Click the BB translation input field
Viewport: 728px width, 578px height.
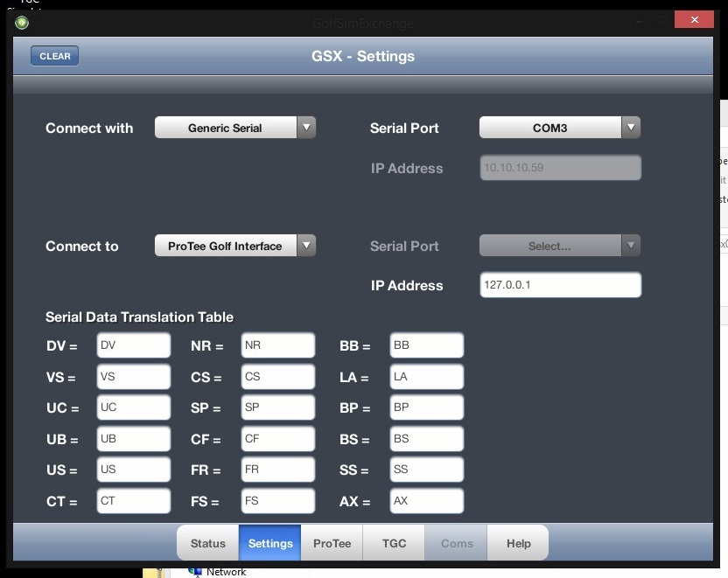click(426, 345)
